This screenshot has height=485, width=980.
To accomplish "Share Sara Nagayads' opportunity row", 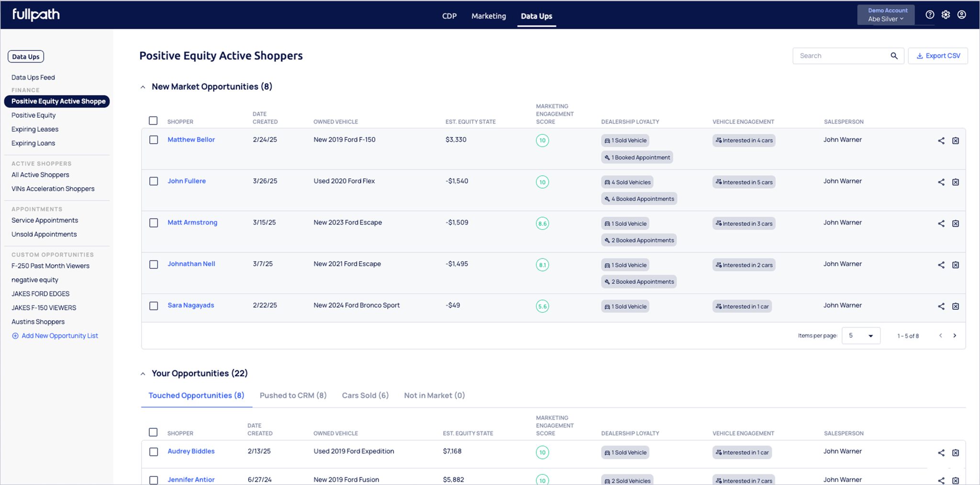I will pyautogui.click(x=941, y=306).
